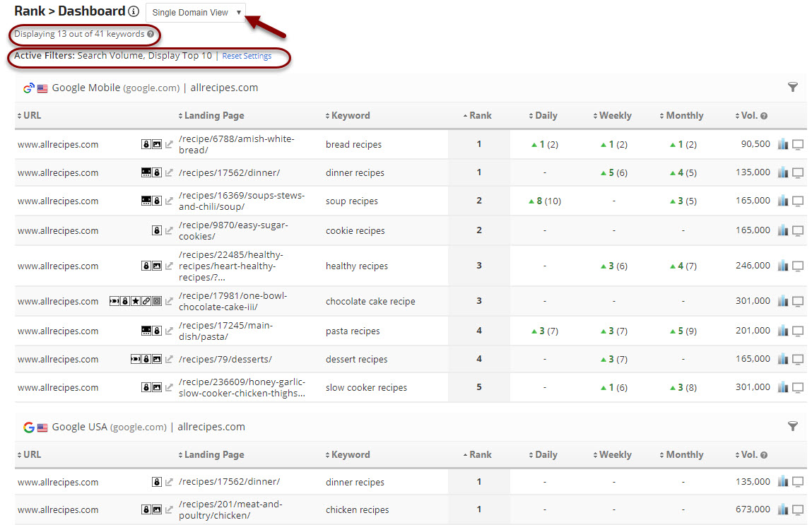The width and height of the screenshot is (812, 525).
Task: Sort Google USA table by Vol.
Action: [746, 454]
